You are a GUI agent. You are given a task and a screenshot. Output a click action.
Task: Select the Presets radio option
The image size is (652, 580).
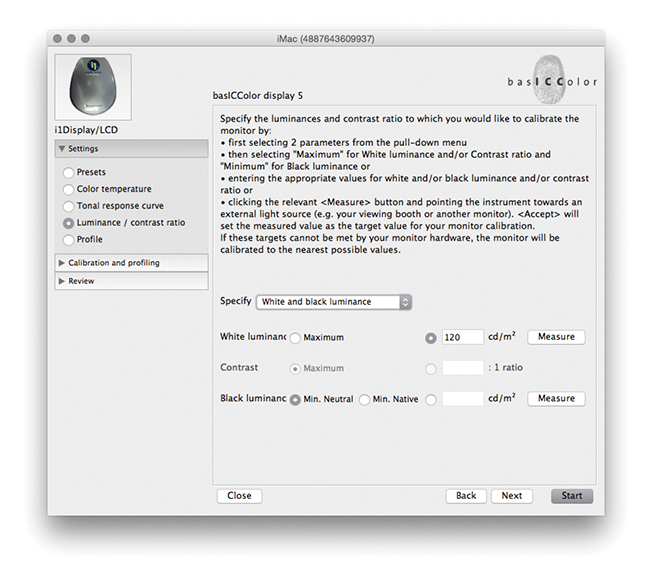68,173
